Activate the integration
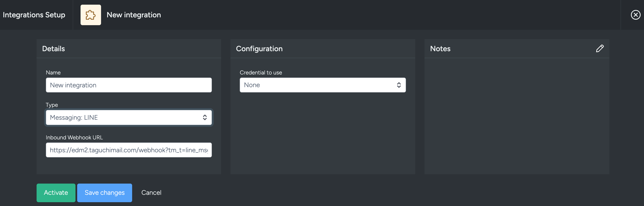Image resolution: width=644 pixels, height=206 pixels. pos(56,193)
